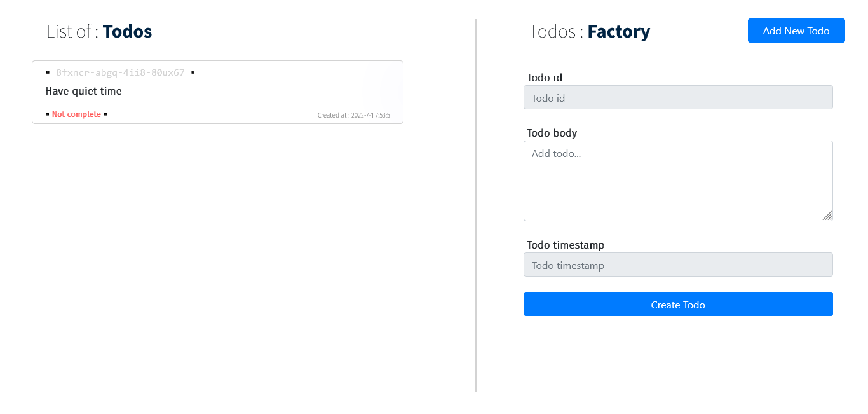Screen dimensions: 868x414
Task: Click the square marker right of Not complete
Action: 105,114
